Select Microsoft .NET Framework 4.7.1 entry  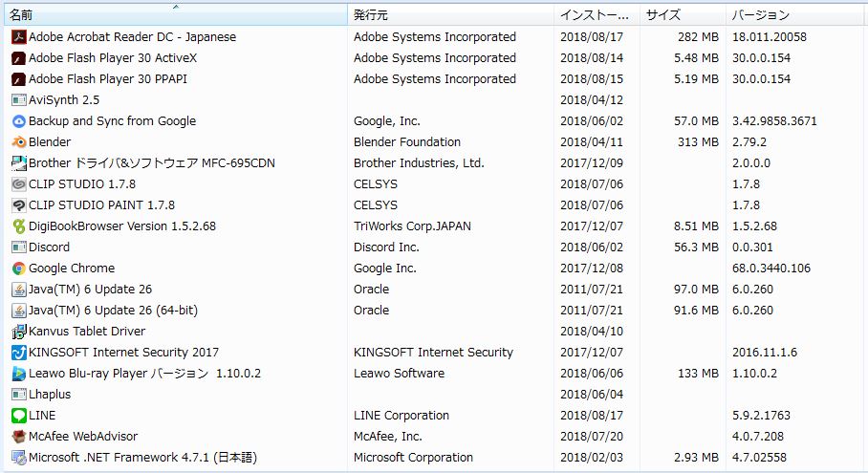(142, 458)
